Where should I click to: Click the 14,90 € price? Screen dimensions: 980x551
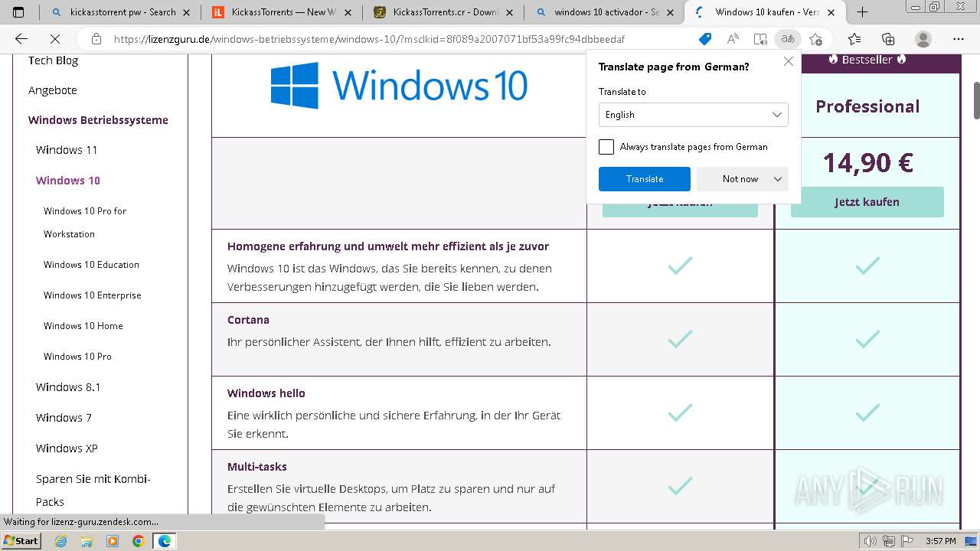tap(867, 162)
